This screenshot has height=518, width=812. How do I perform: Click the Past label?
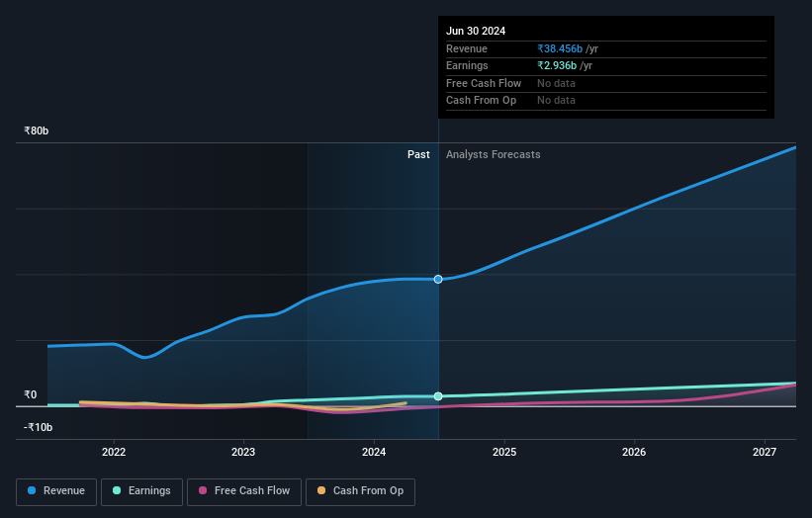[418, 155]
